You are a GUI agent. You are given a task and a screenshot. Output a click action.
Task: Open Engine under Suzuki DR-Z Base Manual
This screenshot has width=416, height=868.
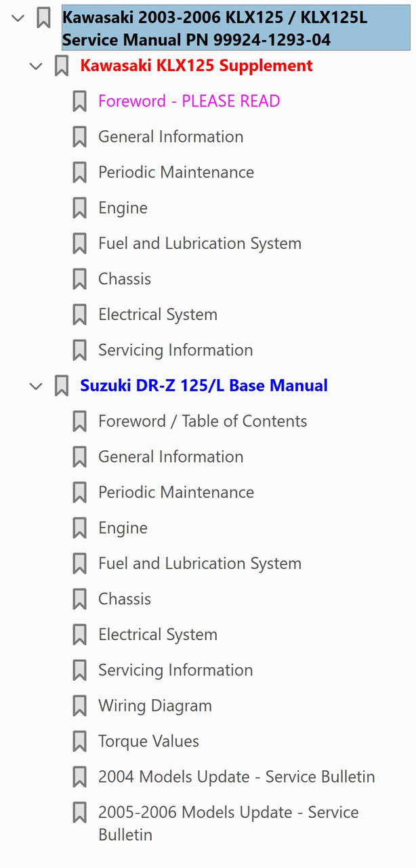pyautogui.click(x=123, y=528)
